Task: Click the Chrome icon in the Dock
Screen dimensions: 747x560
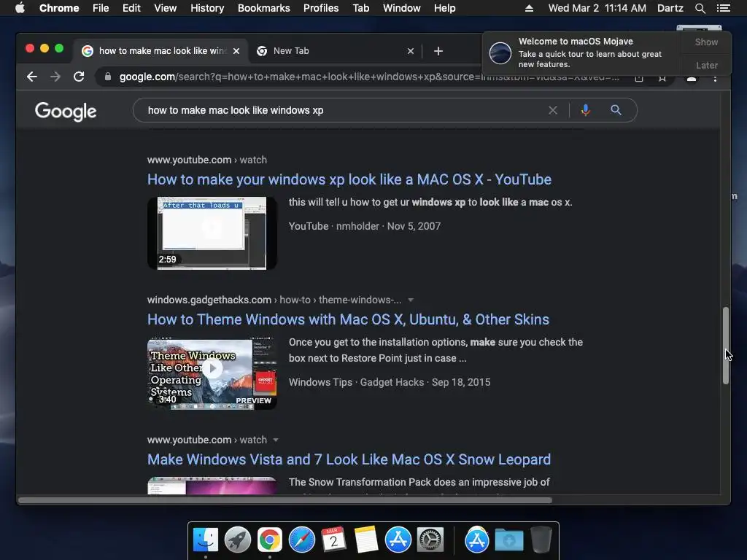Action: 270,540
